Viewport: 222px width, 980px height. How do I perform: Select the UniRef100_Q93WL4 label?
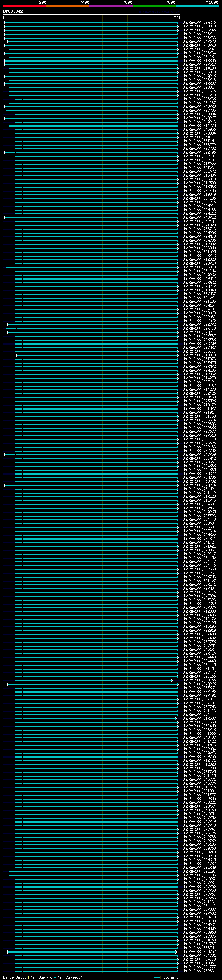tap(199, 88)
